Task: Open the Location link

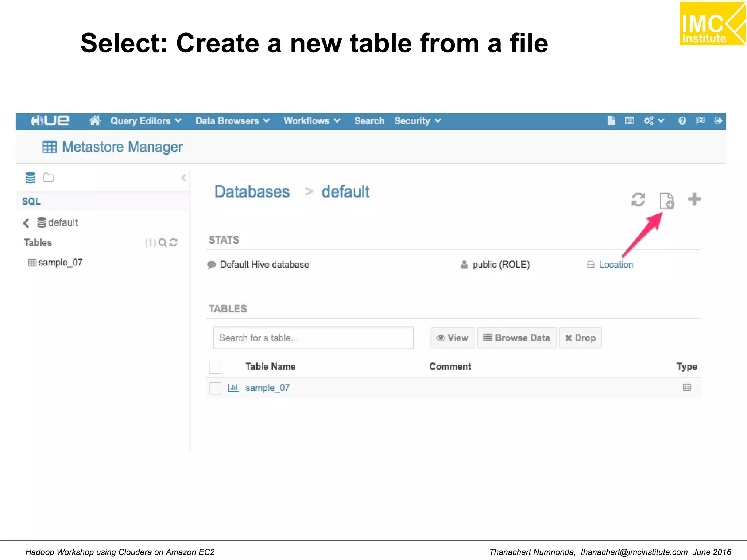Action: pyautogui.click(x=616, y=265)
